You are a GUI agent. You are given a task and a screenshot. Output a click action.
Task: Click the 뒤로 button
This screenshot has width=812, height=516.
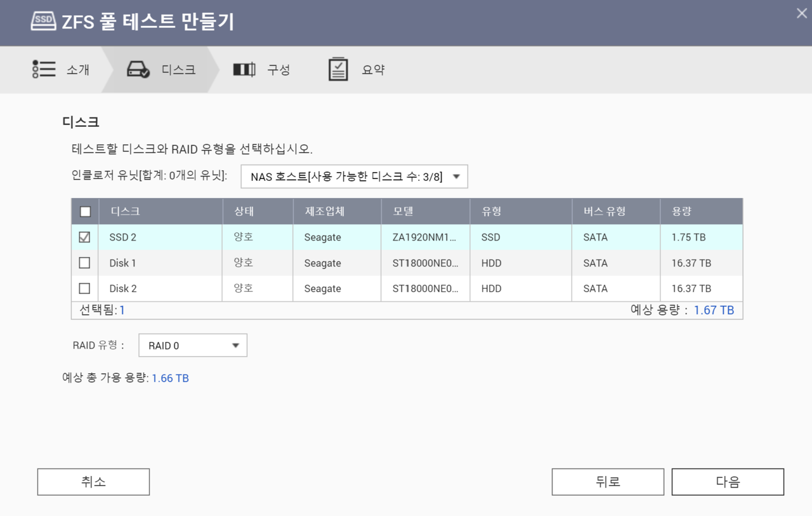[x=607, y=482]
